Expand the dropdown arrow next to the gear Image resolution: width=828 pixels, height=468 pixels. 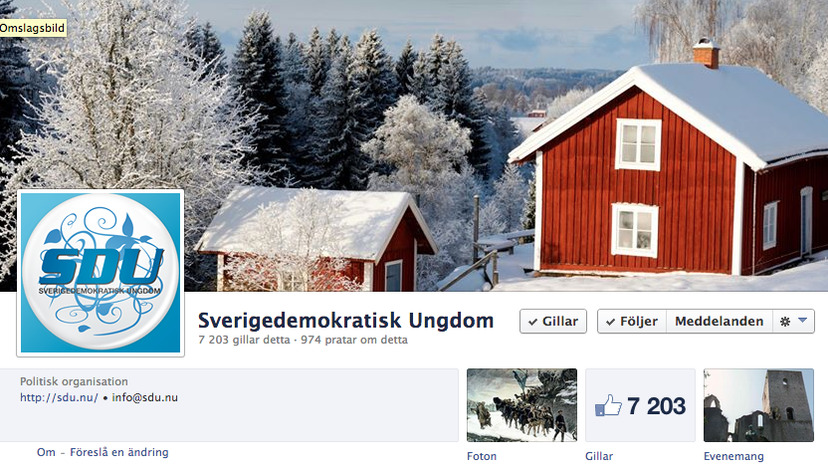[x=803, y=320]
